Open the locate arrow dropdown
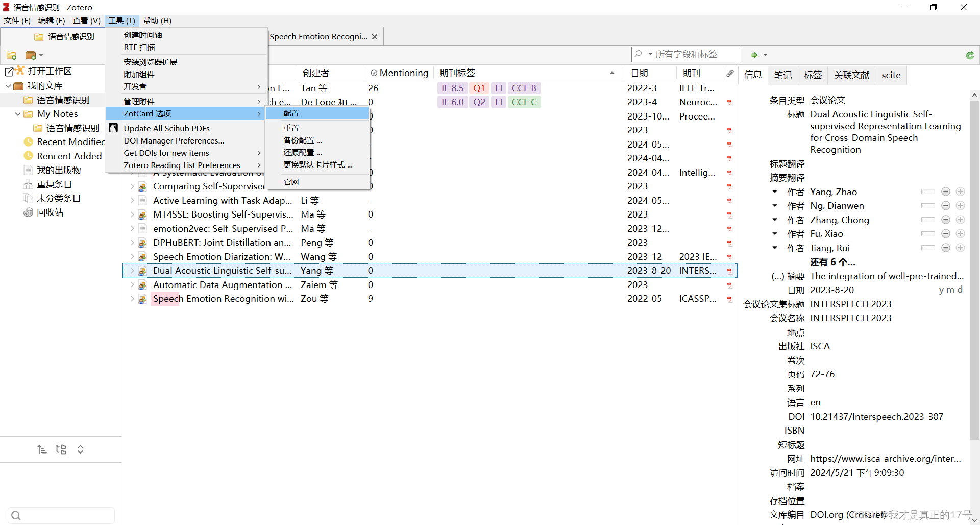 [x=765, y=55]
